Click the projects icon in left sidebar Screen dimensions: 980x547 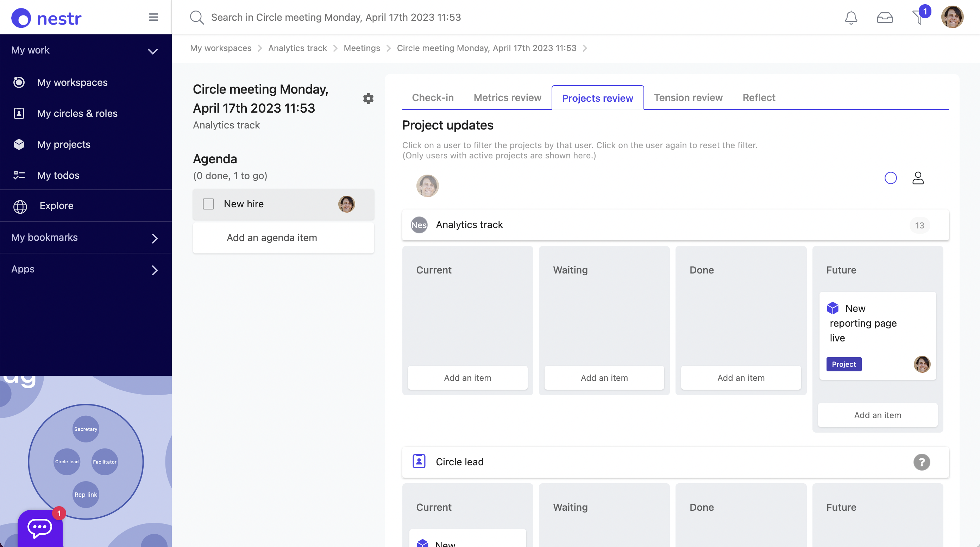19,144
